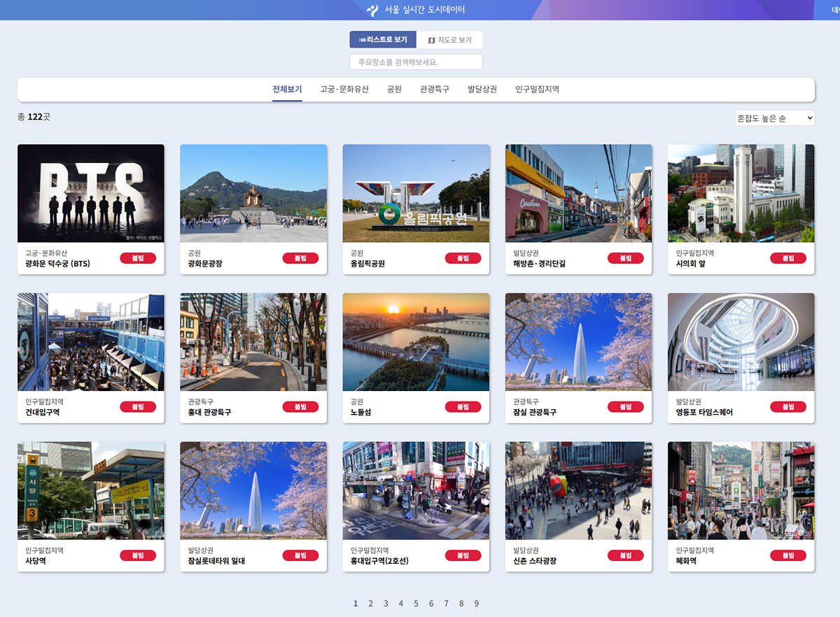840x617 pixels.
Task: Select the 공원 category tab
Action: click(x=394, y=90)
